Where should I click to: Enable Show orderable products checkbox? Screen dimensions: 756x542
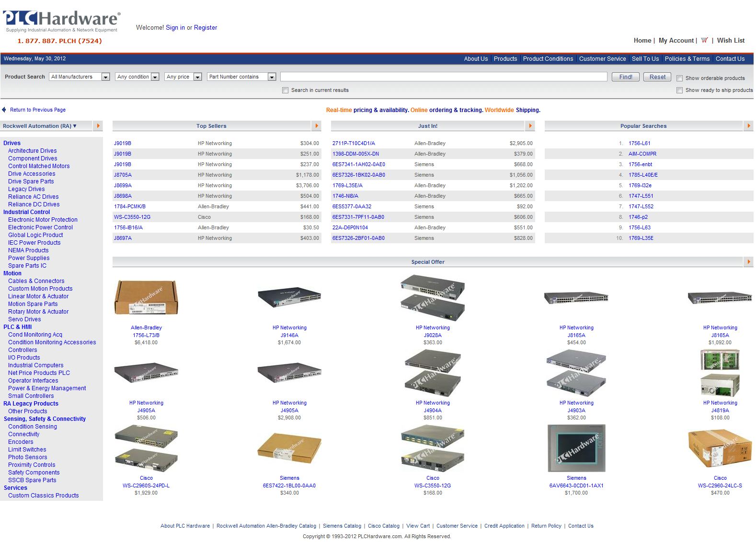pyautogui.click(x=679, y=78)
